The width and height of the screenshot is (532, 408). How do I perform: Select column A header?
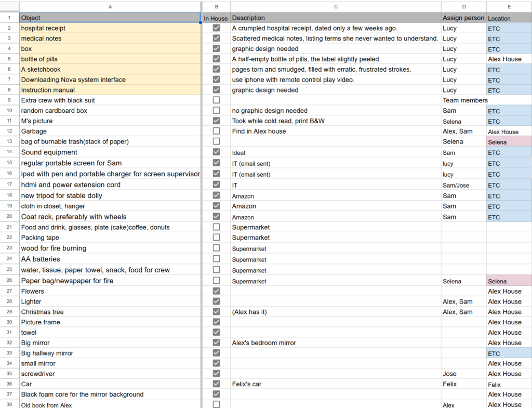coord(110,6)
